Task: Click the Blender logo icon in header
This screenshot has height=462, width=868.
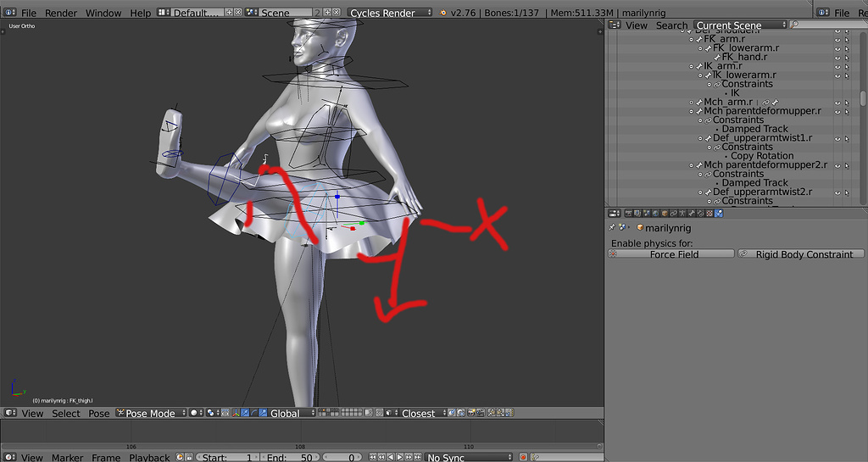Action: tap(442, 12)
